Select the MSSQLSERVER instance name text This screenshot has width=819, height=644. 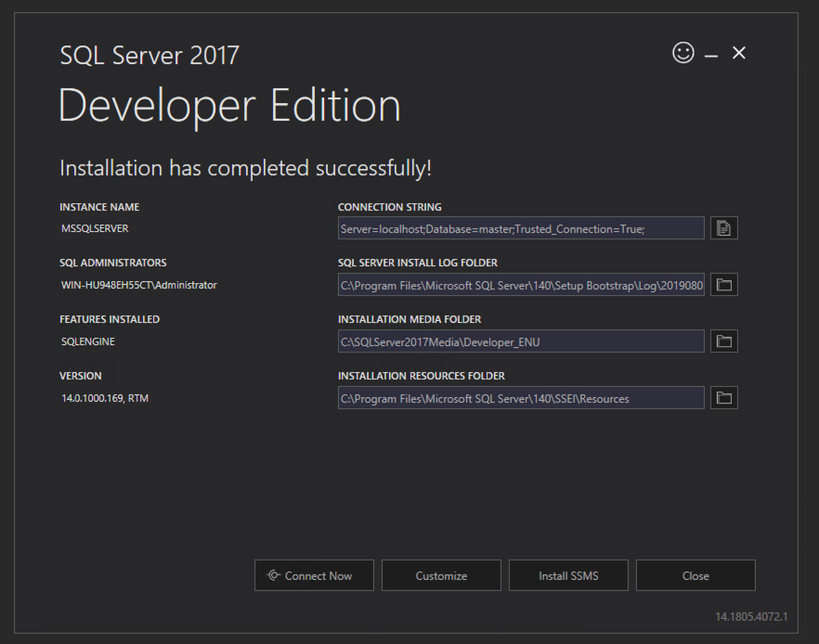click(x=95, y=228)
